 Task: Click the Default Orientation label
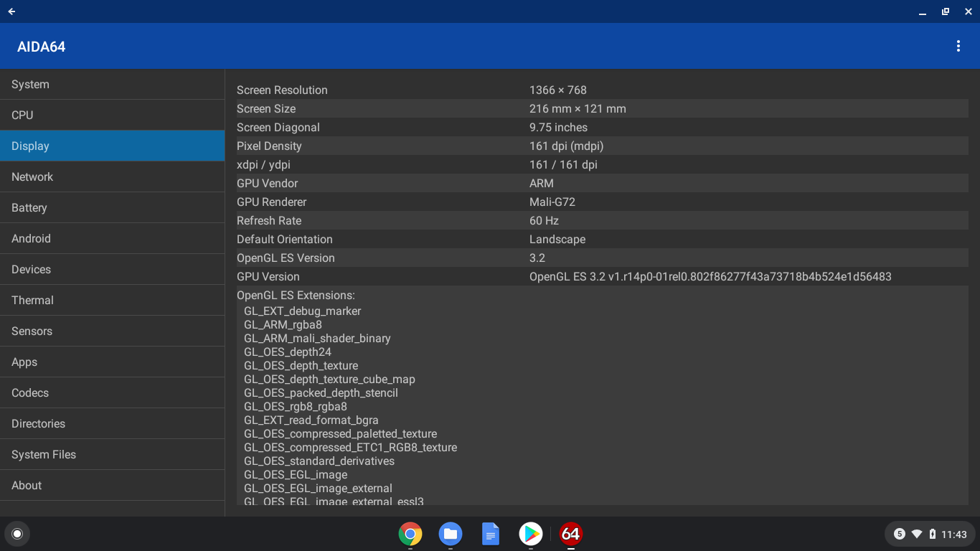[x=285, y=239]
